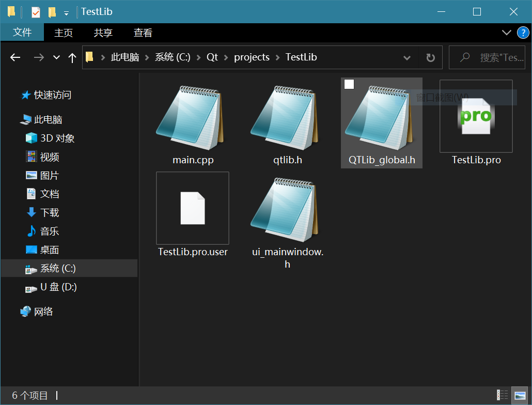Viewport: 532px width, 405px height.
Task: Navigate to the projects breadcrumb
Action: [x=252, y=57]
